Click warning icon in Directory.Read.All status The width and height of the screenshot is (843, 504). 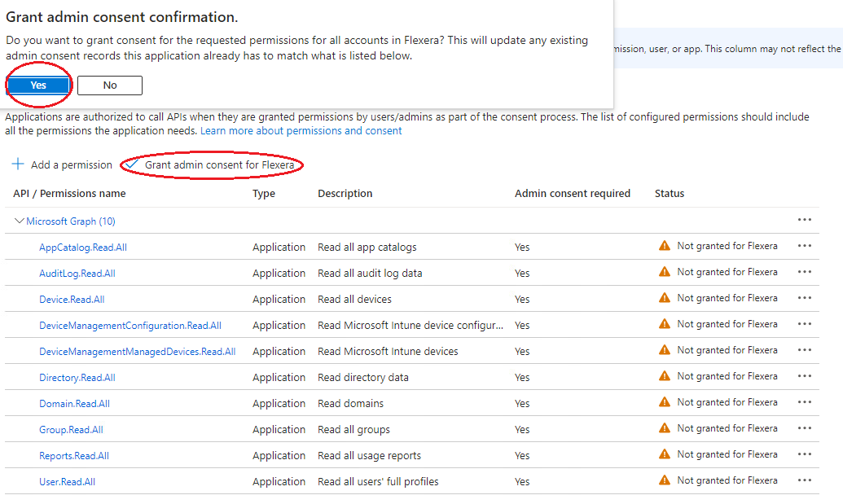(x=665, y=376)
